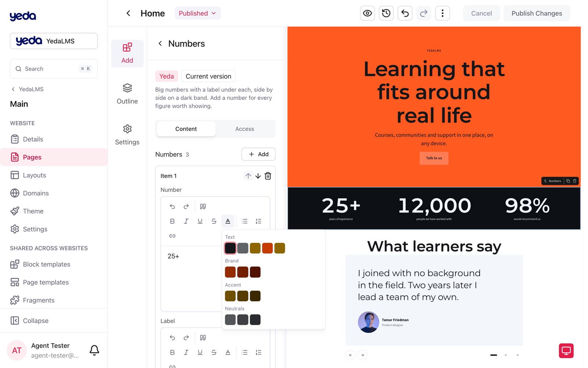The width and height of the screenshot is (588, 368).
Task: Click Publish Changes button
Action: pyautogui.click(x=537, y=13)
